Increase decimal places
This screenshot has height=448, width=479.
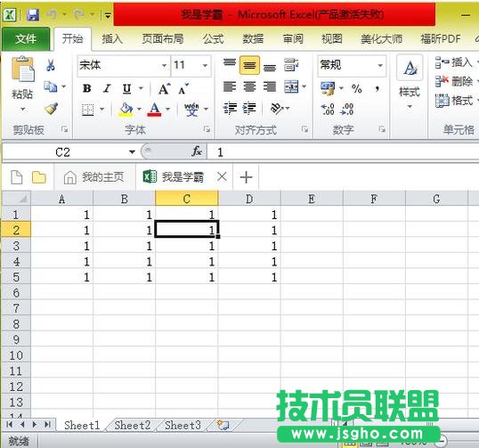[328, 109]
